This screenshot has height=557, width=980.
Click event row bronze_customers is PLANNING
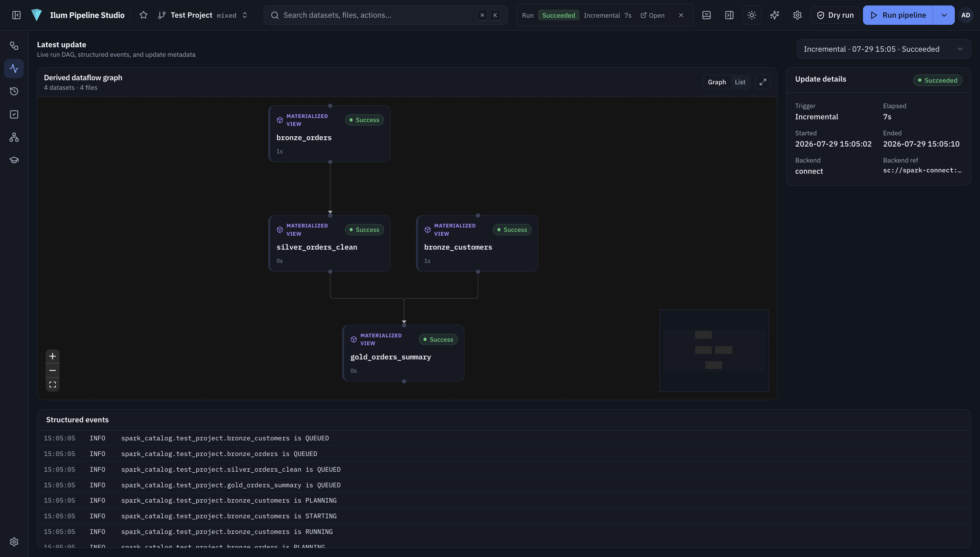504,501
